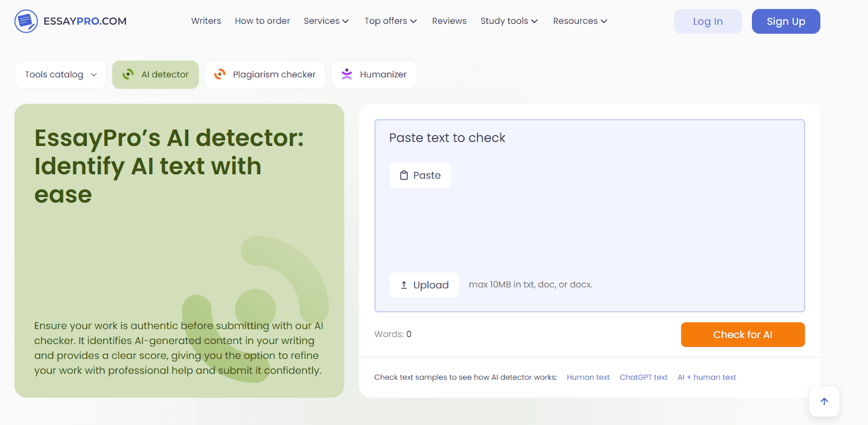Viewport: 868px width, 425px height.
Task: Go to the Writers page
Action: coord(206,21)
